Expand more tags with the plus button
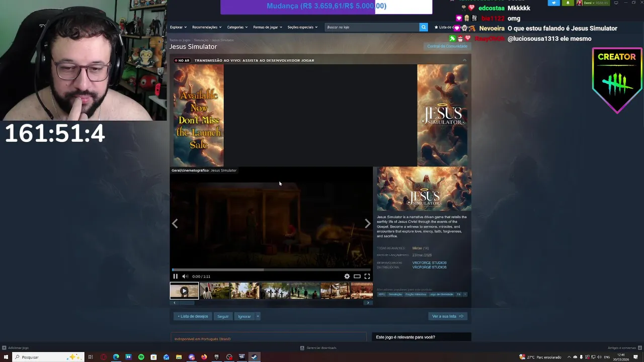 point(465,294)
